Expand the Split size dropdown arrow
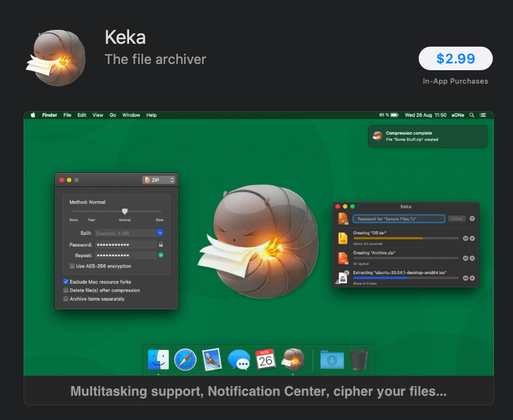 click(x=160, y=233)
